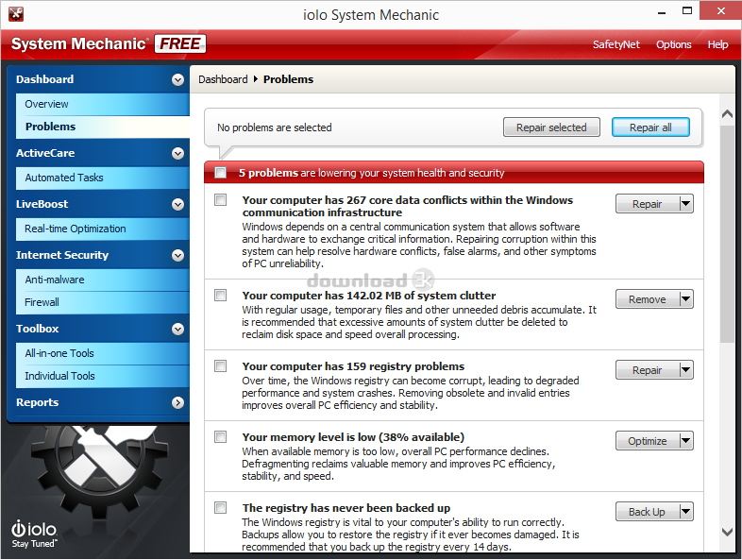742x560 pixels.
Task: Check the core data conflicts problem checkbox
Action: click(x=221, y=200)
